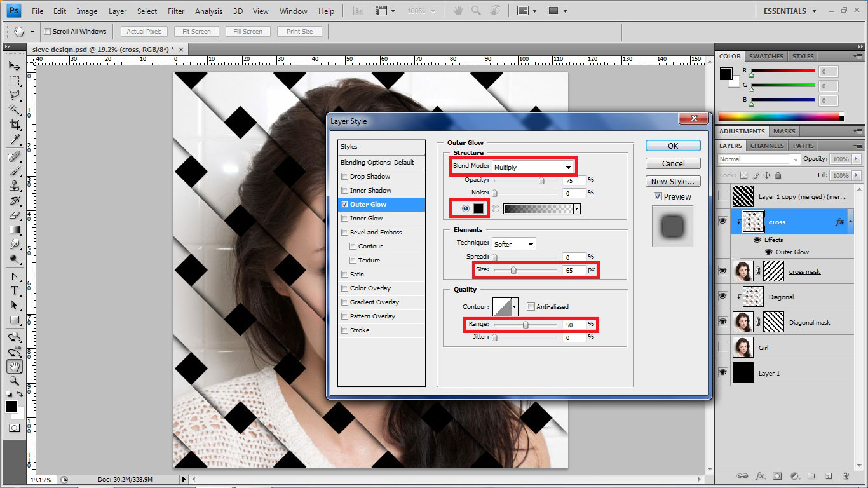The width and height of the screenshot is (868, 488).
Task: Select the Magic Wand tool
Action: pyautogui.click(x=14, y=110)
